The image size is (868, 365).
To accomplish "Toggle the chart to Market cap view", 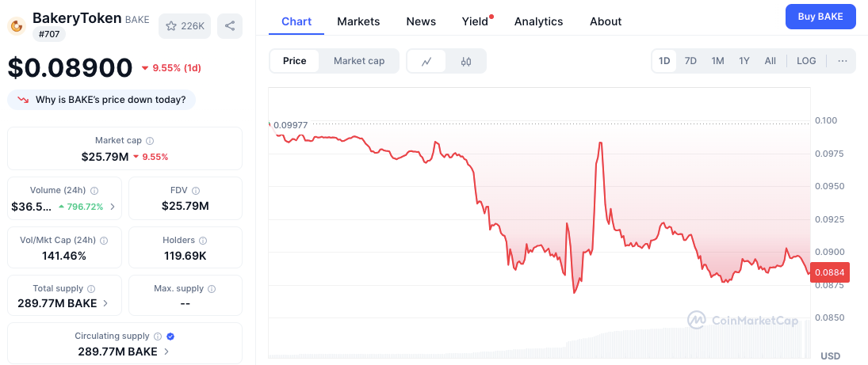I will coord(359,61).
